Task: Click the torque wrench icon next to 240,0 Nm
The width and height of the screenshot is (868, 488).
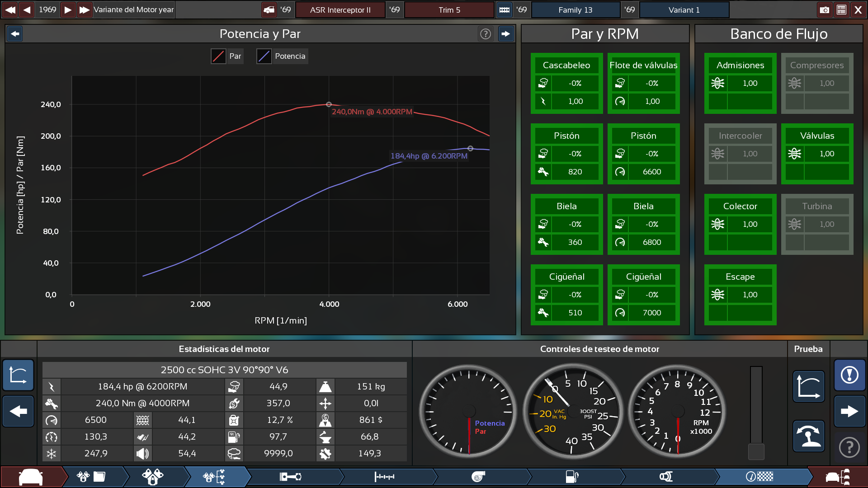Action: (x=52, y=404)
